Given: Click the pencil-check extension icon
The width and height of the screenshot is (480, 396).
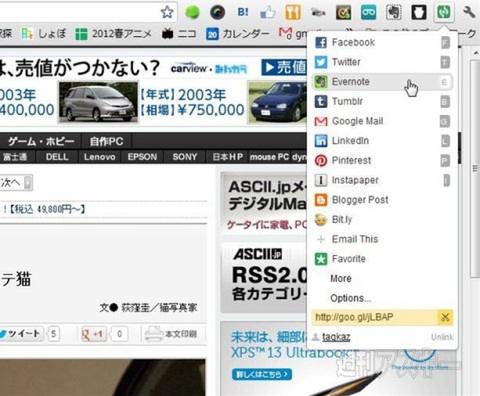Looking at the screenshot, I should click(343, 13).
